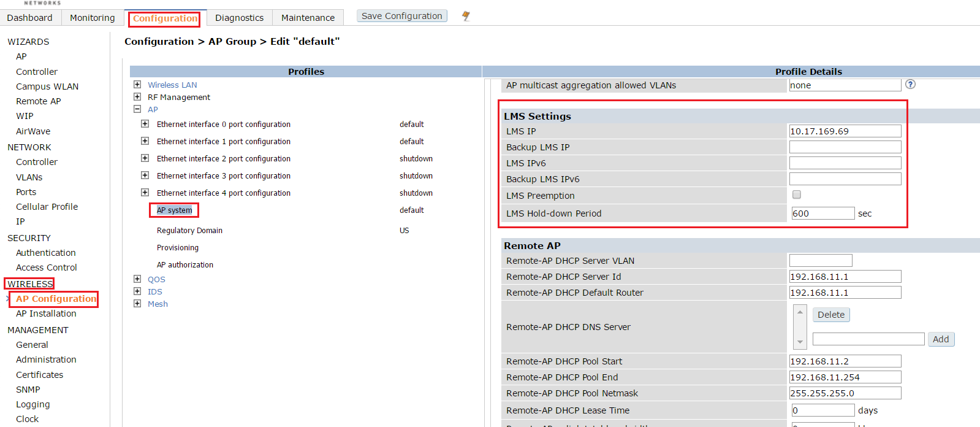Viewport: 980px width, 427px height.
Task: Toggle the LMS Preemption checkbox
Action: [797, 195]
